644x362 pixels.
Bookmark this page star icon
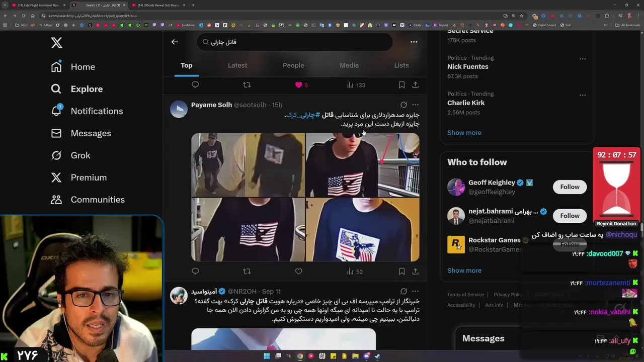[x=521, y=16]
